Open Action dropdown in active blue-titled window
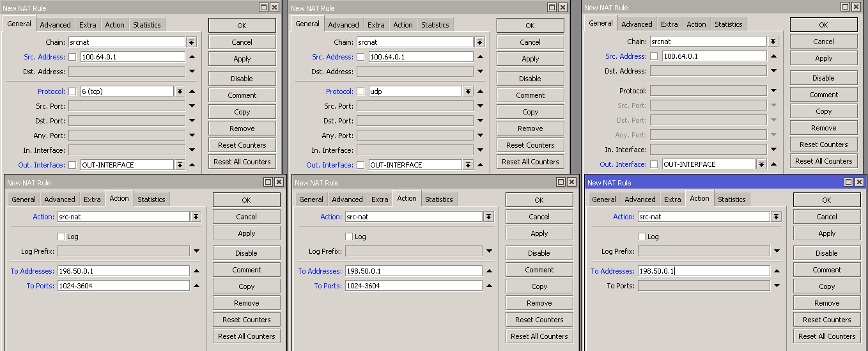The height and width of the screenshot is (351, 868). pos(776,217)
